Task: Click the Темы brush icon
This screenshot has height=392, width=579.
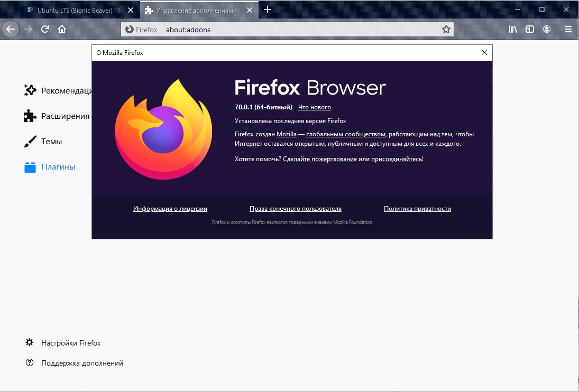Action: click(x=30, y=141)
